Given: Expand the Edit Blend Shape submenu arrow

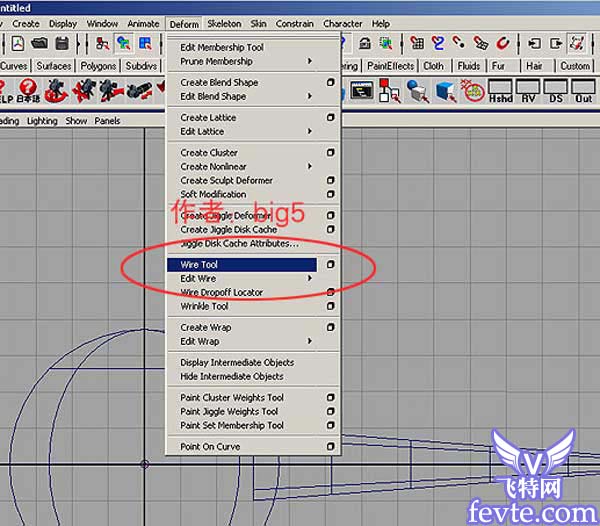Looking at the screenshot, I should tap(310, 96).
